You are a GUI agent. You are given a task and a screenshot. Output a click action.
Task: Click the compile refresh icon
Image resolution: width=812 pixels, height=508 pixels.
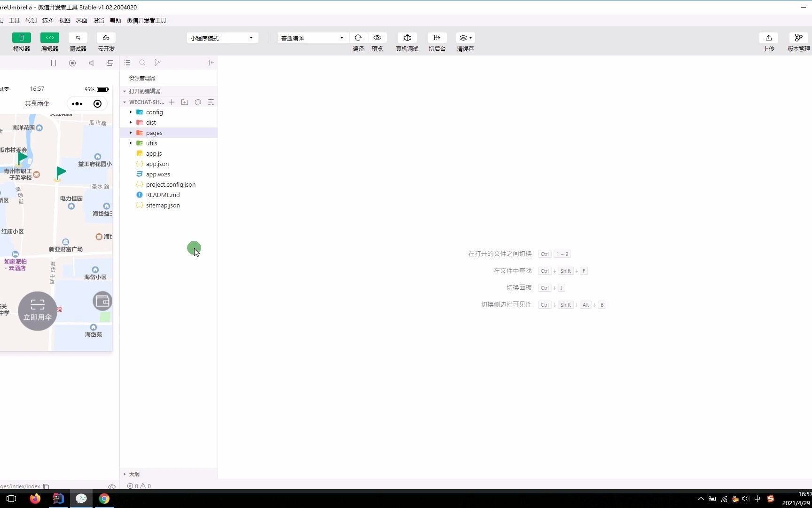pyautogui.click(x=358, y=38)
